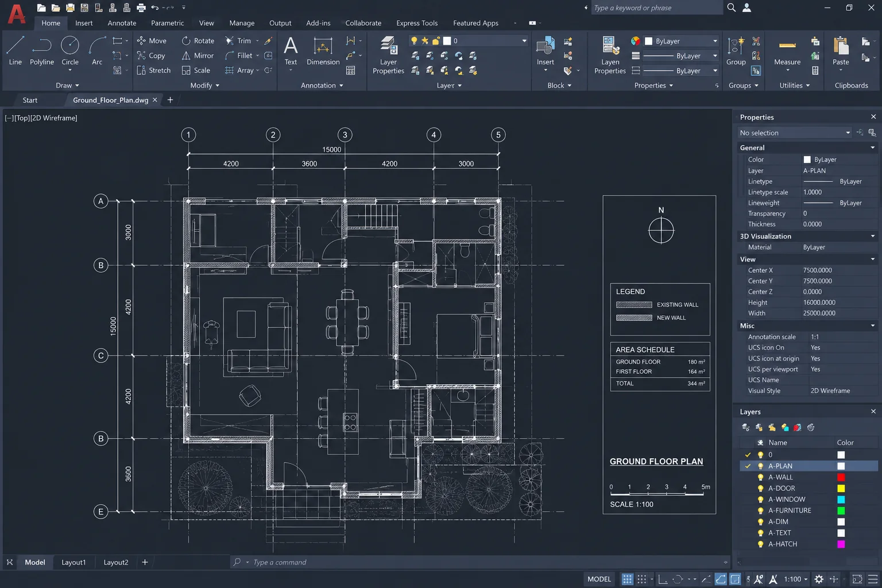Toggle the A-HATCH layer bulb
This screenshot has width=882, height=588.
(760, 544)
